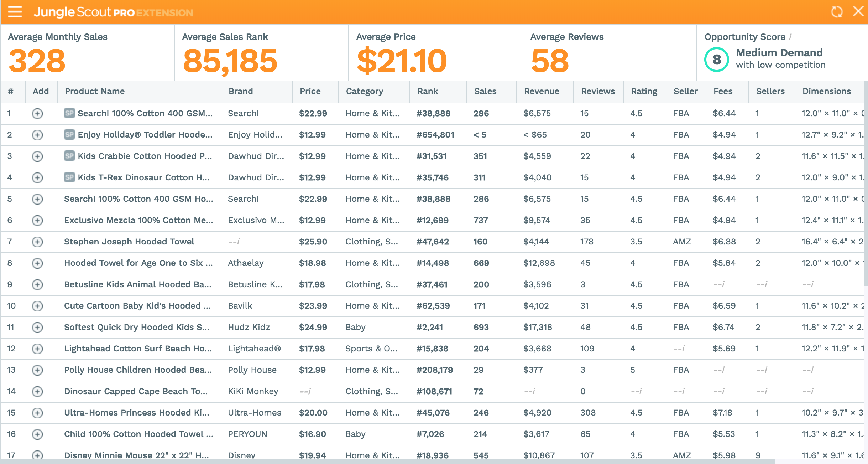Add Kids Crabbie Cotton Hooded product
868x464 pixels.
37,156
